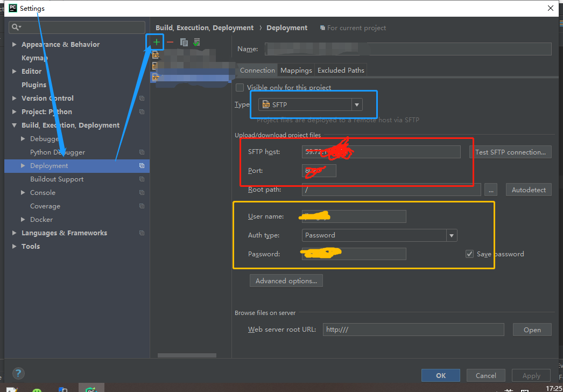Click the browse button next to Root path
The image size is (563, 392).
pyautogui.click(x=490, y=189)
